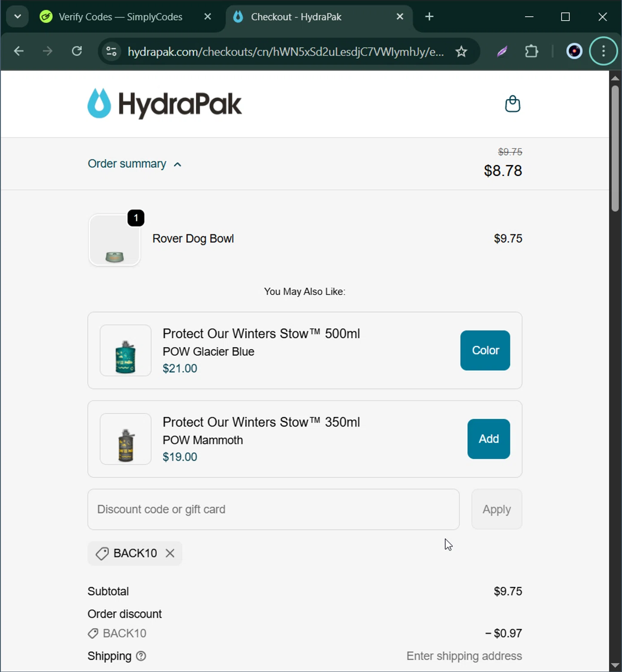Bookmark this page with the star icon

pyautogui.click(x=461, y=52)
